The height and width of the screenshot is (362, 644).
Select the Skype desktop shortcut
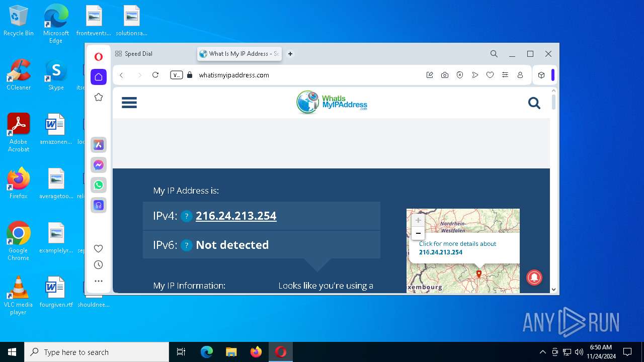[56, 75]
